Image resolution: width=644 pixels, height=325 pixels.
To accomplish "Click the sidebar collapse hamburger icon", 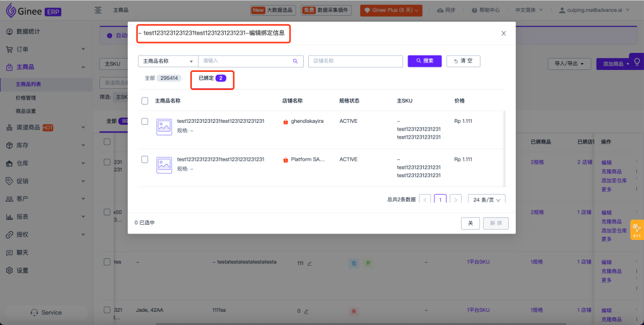I will 98,10.
